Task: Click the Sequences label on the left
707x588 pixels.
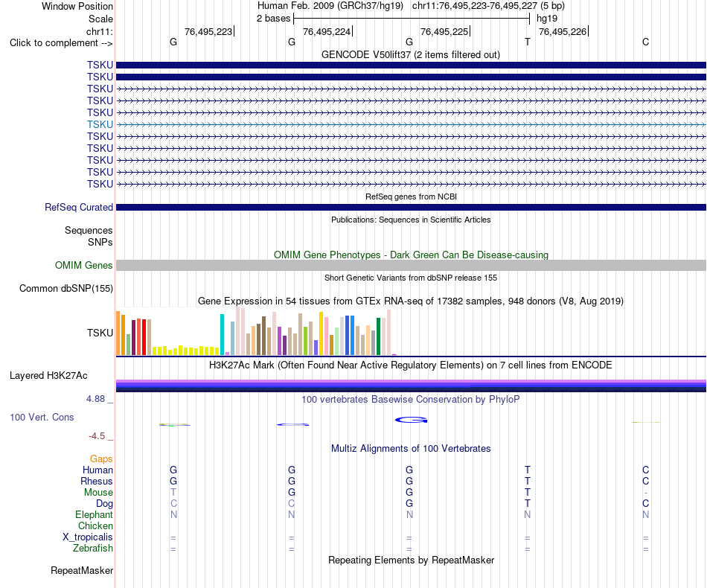Action: click(x=89, y=231)
